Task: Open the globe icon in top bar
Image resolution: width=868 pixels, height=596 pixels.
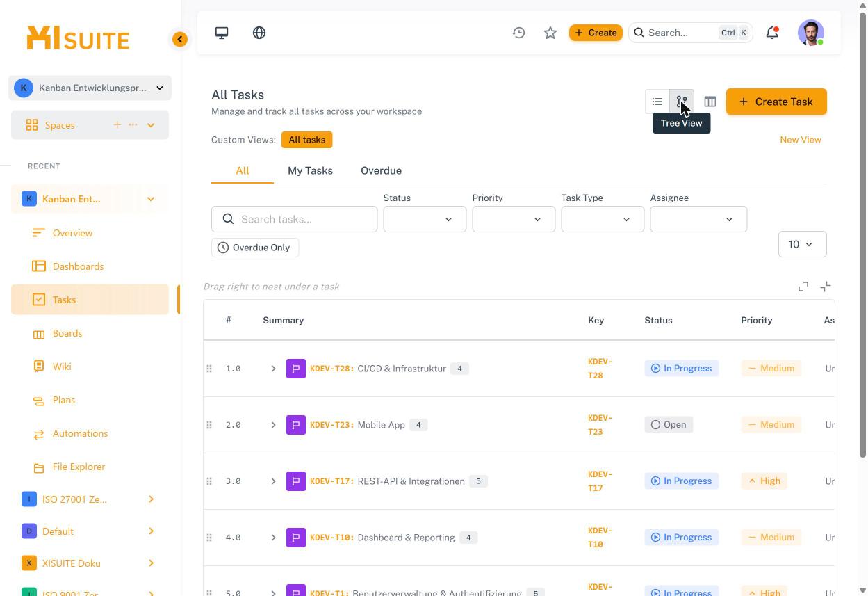Action: [259, 33]
